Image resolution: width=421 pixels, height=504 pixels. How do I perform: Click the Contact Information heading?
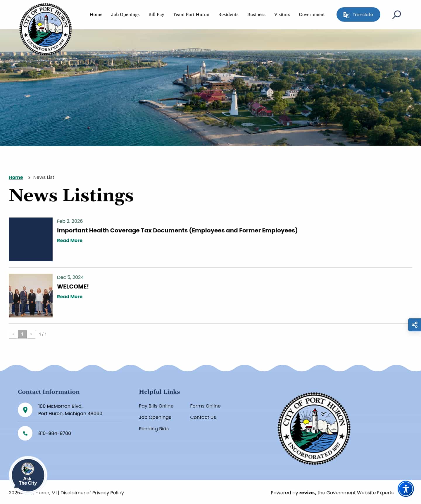(49, 392)
